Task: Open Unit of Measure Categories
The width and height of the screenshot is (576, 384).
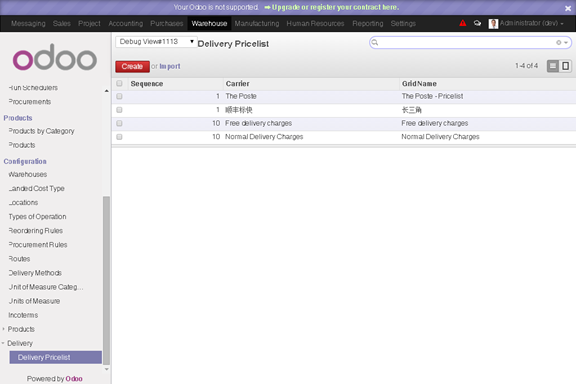Action: [46, 287]
